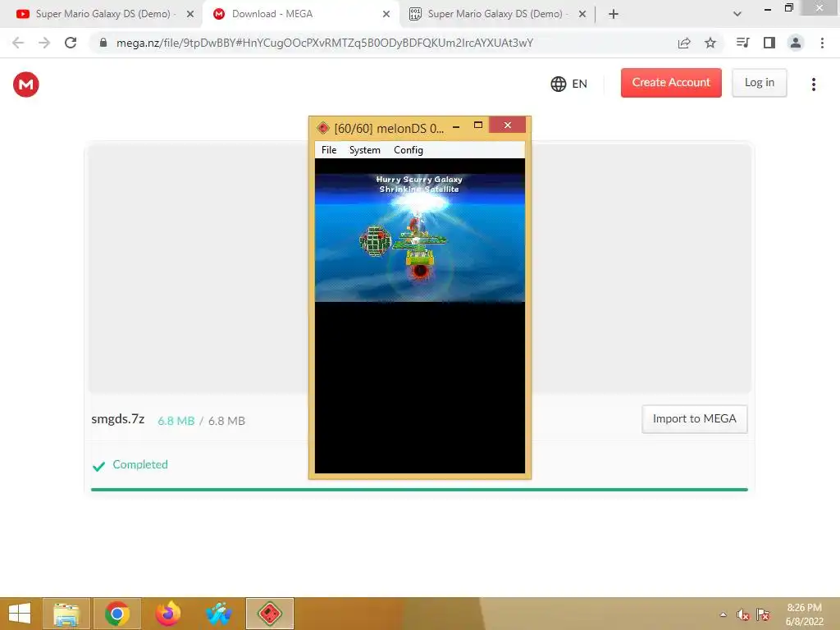
Task: Click the mega.nz address bar URL
Action: 325,43
